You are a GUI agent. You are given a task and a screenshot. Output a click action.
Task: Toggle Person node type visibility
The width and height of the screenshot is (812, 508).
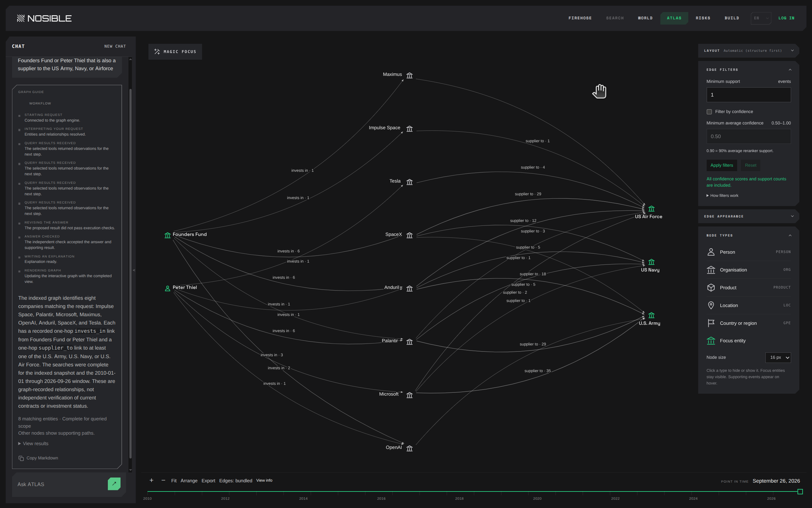[x=748, y=252]
